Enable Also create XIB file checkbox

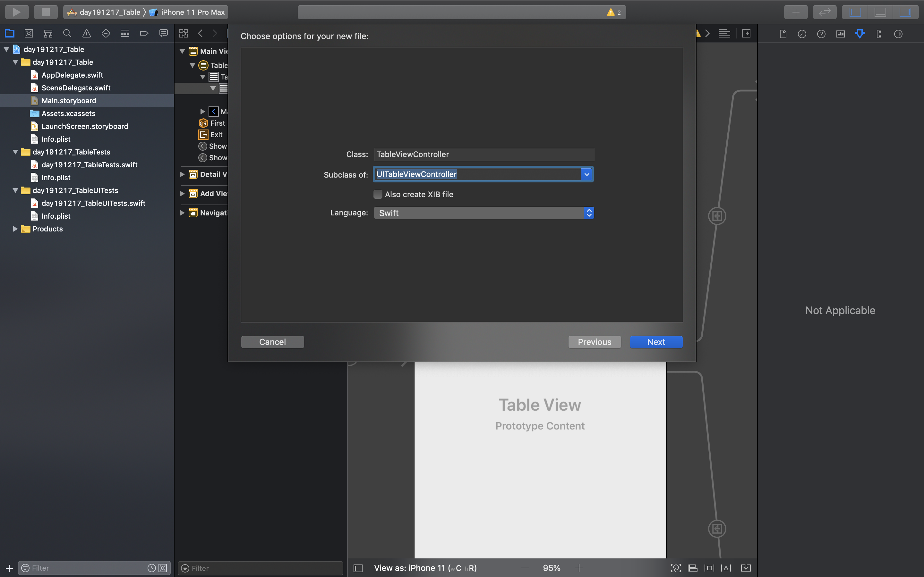click(x=378, y=194)
